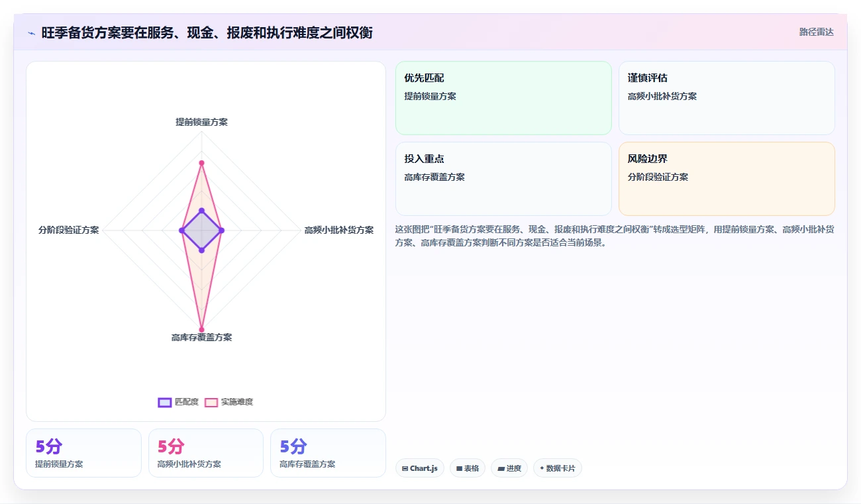
Task: Click 提前锁量方案 text in 优先匹配 card
Action: click(430, 96)
